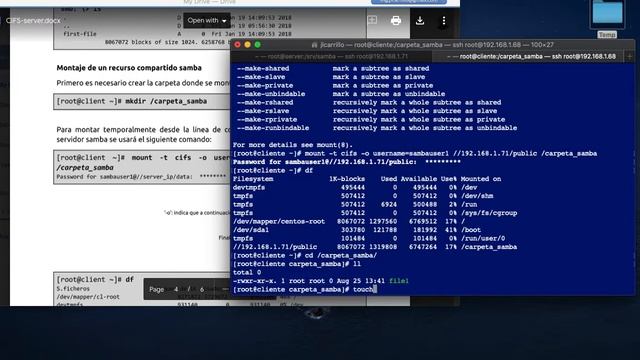Click the CIFS-server.docx file title
This screenshot has width=640, height=360.
click(x=33, y=20)
